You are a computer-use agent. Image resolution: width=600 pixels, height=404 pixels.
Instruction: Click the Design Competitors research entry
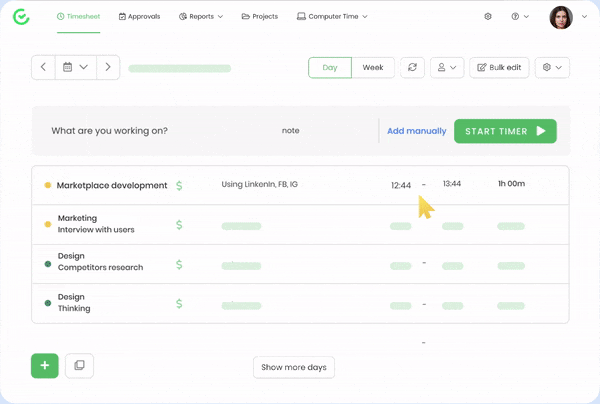click(x=100, y=262)
